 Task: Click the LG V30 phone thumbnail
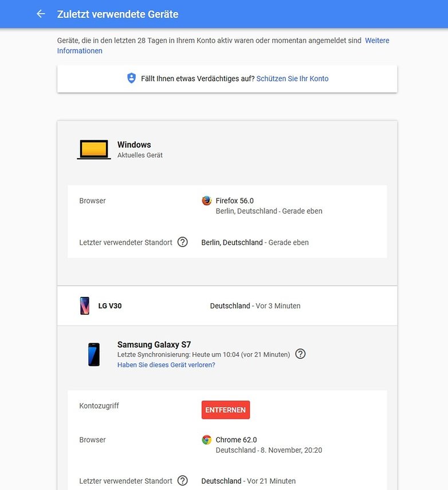tap(85, 305)
